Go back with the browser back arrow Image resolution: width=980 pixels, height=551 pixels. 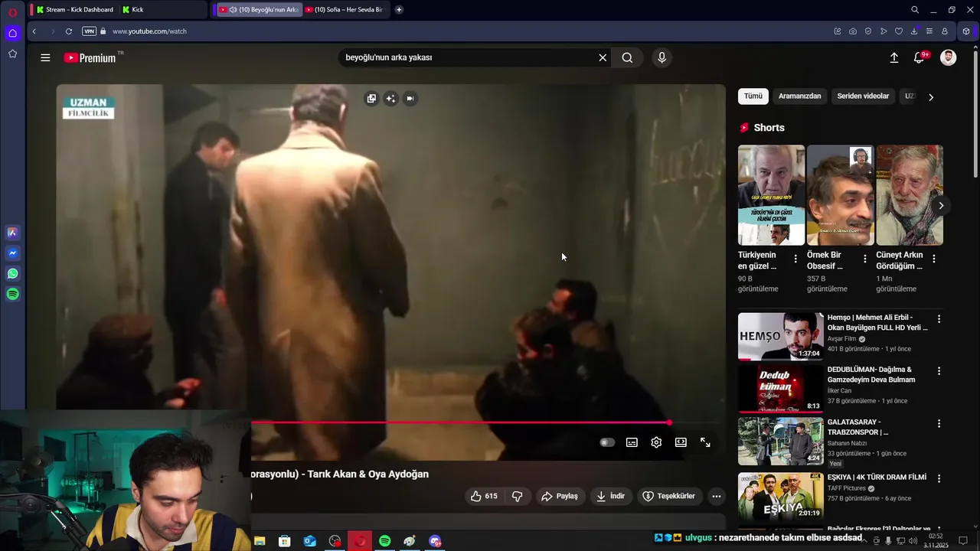tap(34, 31)
